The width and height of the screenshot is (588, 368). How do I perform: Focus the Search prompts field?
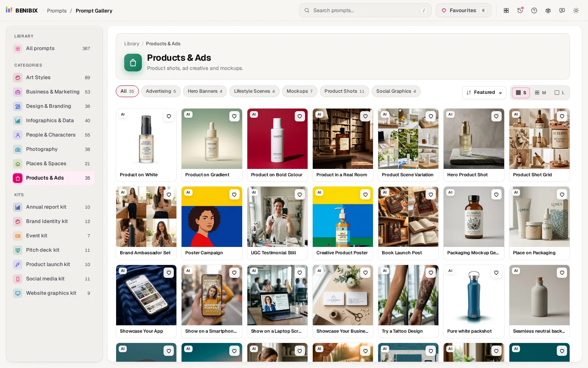point(365,10)
